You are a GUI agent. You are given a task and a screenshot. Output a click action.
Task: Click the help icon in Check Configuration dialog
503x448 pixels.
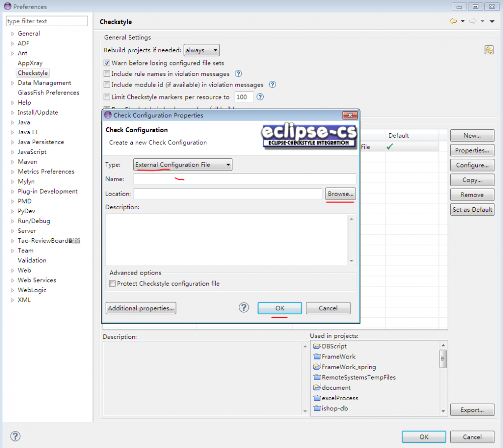(244, 308)
